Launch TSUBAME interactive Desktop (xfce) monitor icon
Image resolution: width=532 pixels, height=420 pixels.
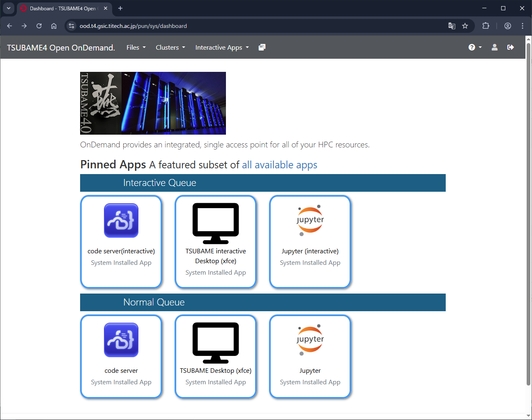[215, 223]
